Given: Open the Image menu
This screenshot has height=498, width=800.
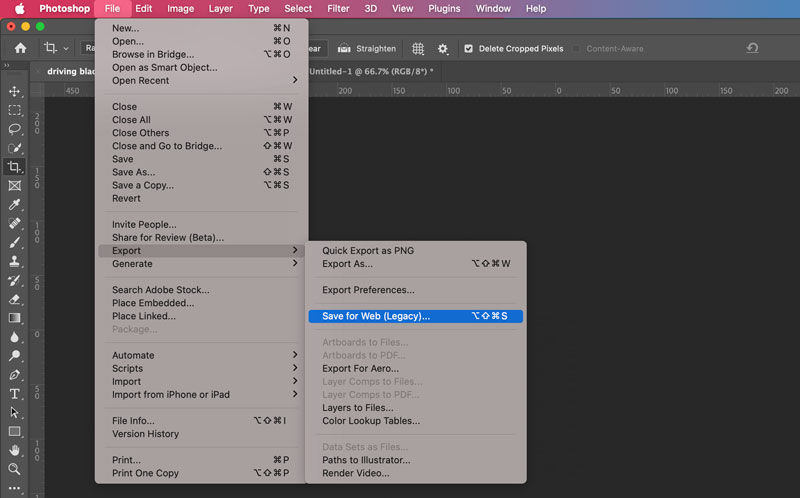Looking at the screenshot, I should (181, 9).
